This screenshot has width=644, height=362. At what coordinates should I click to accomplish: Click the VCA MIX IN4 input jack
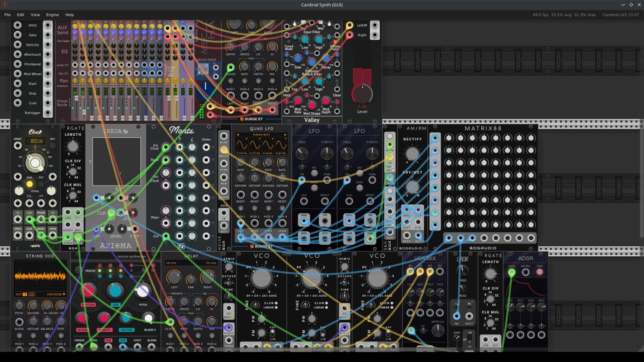pos(440,271)
